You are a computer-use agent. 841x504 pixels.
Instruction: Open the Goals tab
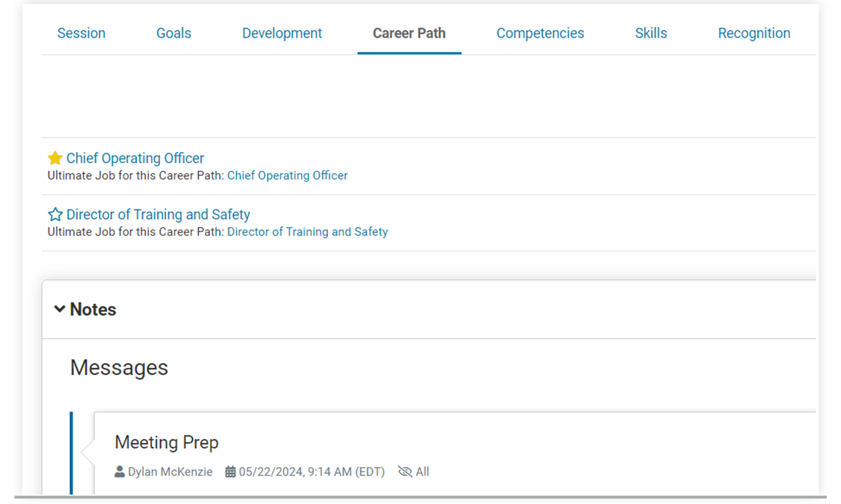[173, 32]
